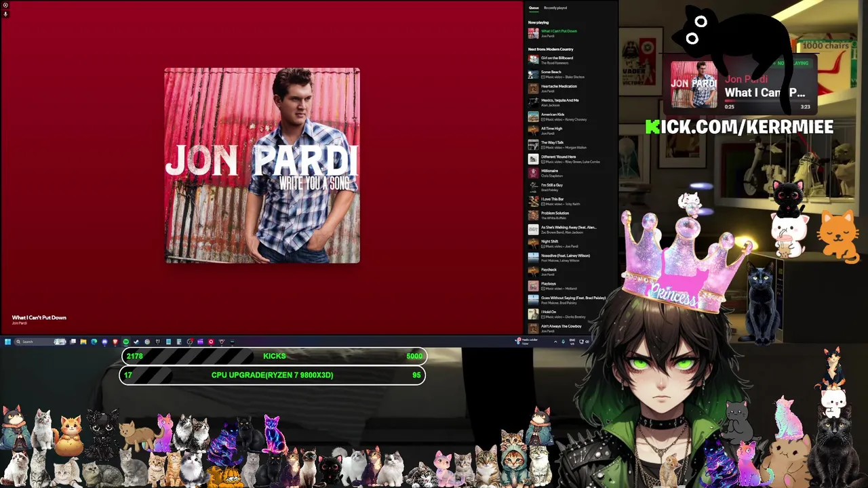Image resolution: width=868 pixels, height=488 pixels.
Task: Click the taskbar Search box
Action: pos(41,342)
